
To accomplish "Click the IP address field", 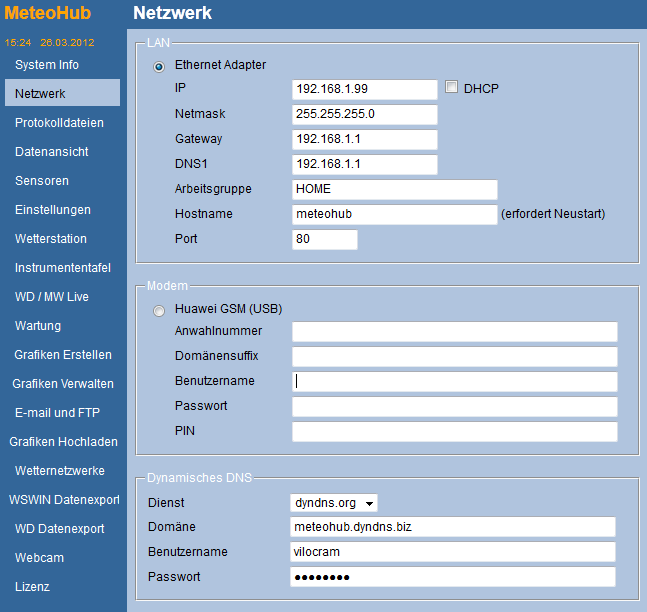I will 365,90.
